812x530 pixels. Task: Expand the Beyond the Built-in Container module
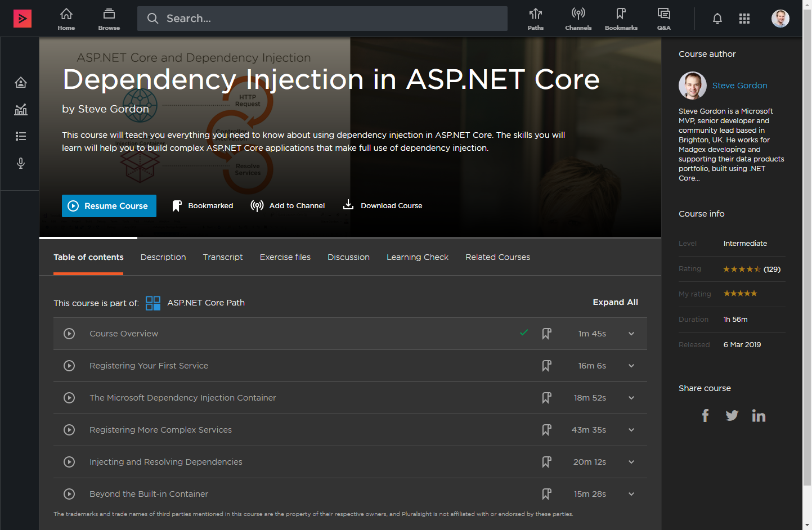point(631,494)
